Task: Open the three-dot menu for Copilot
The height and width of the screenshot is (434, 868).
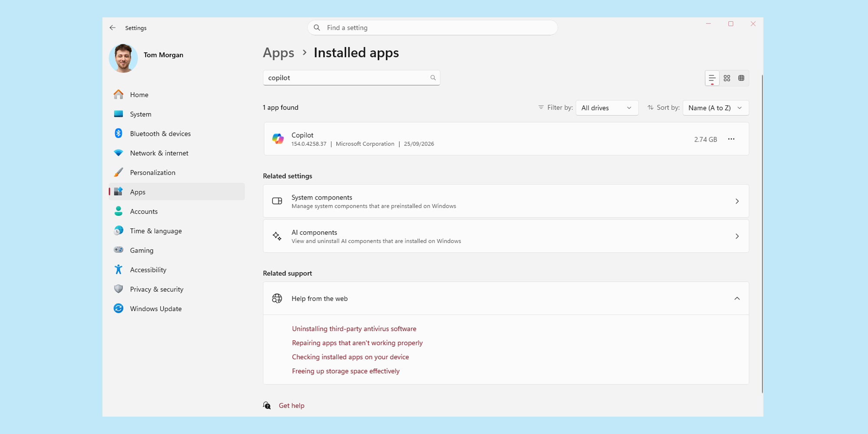Action: click(x=731, y=139)
